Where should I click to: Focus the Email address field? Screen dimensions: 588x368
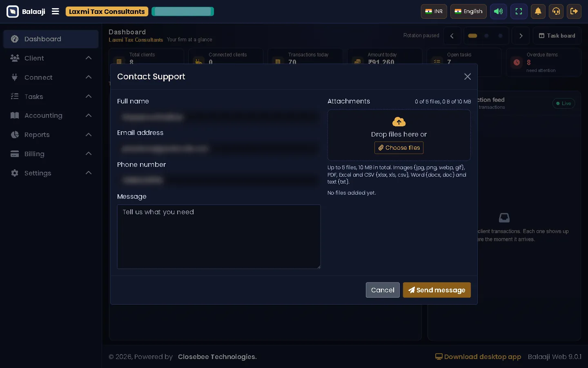click(x=219, y=148)
